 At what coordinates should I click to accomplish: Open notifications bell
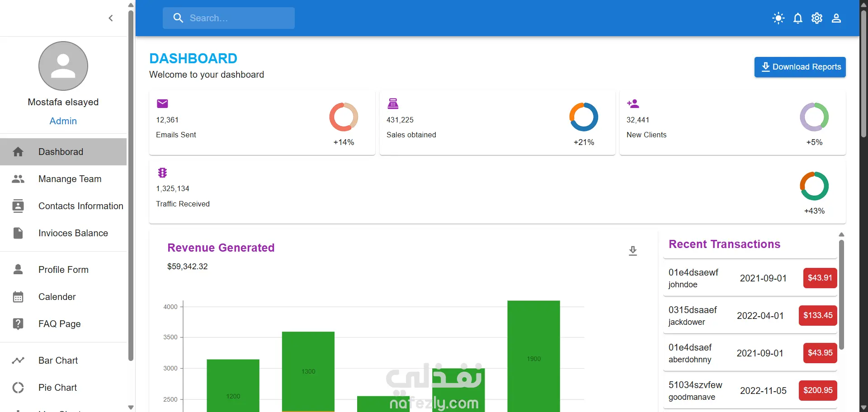click(x=798, y=18)
